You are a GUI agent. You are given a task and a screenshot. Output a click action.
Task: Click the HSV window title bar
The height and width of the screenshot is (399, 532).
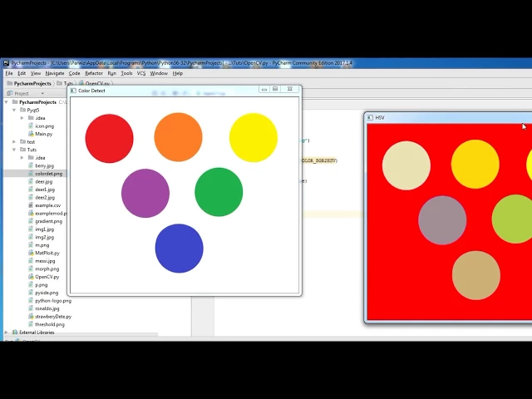point(449,117)
